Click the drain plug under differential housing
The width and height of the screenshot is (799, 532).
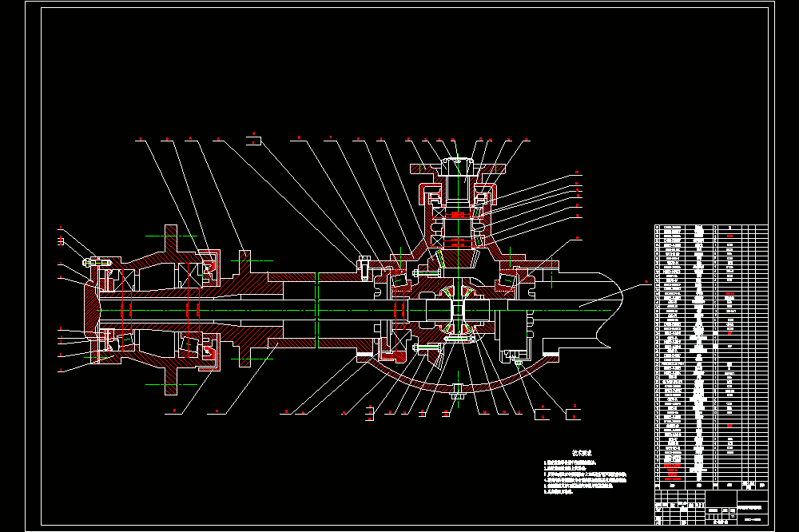tap(457, 393)
